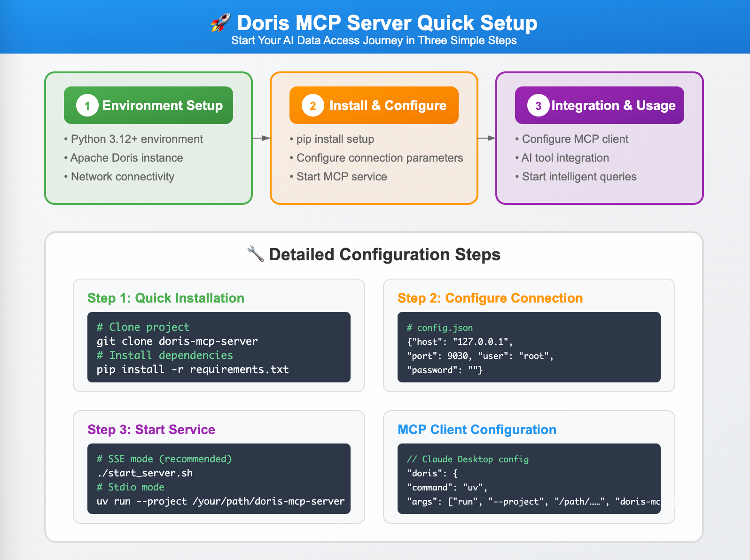
Task: Click ./start_server.sh command line
Action: (x=145, y=473)
